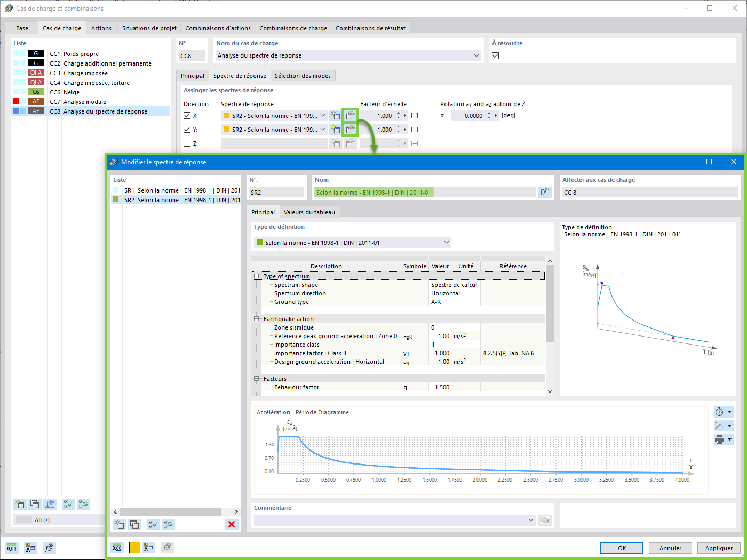Click the Appliquer button
The width and height of the screenshot is (747, 560).
[x=719, y=548]
